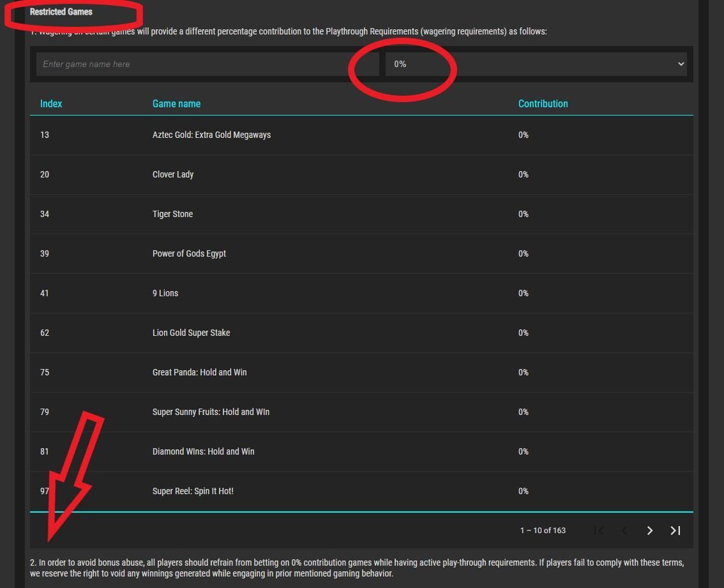Select the Lion Gold Super Stake row
Viewport: 724px width, 588px height.
(191, 333)
